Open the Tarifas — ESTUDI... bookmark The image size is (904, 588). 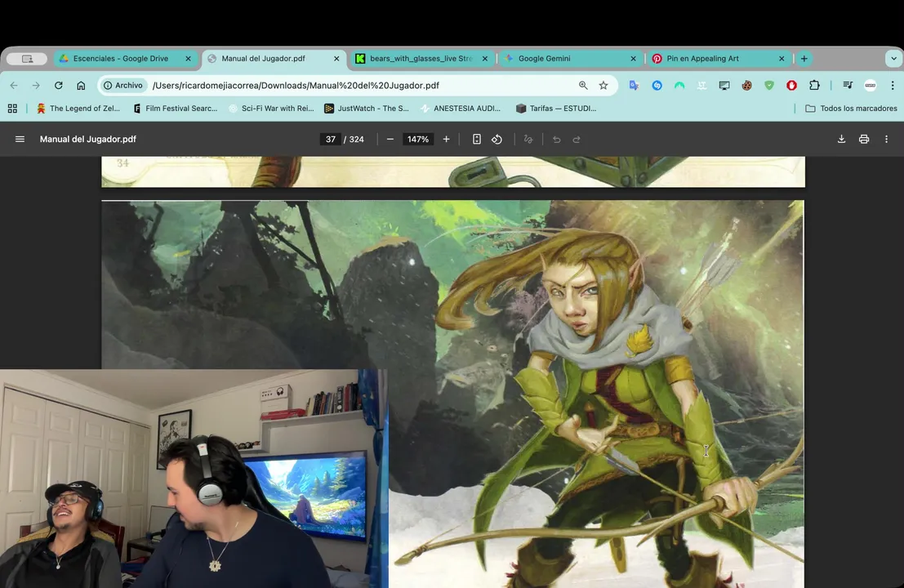(556, 109)
